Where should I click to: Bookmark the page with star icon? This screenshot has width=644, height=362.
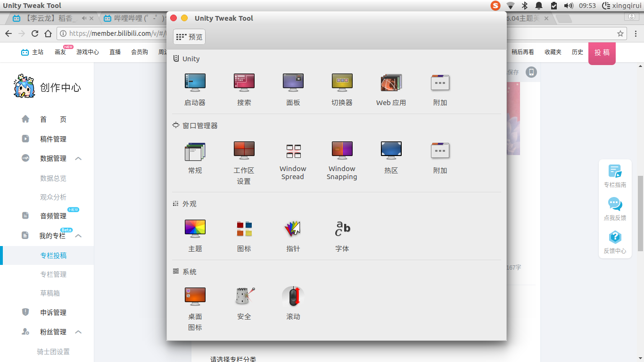620,33
